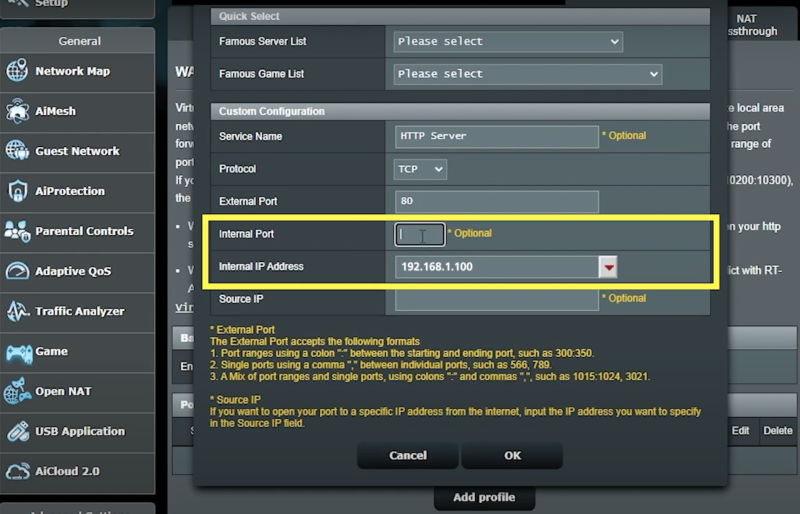This screenshot has width=800, height=514.
Task: Click the Game controller icon
Action: [x=18, y=352]
